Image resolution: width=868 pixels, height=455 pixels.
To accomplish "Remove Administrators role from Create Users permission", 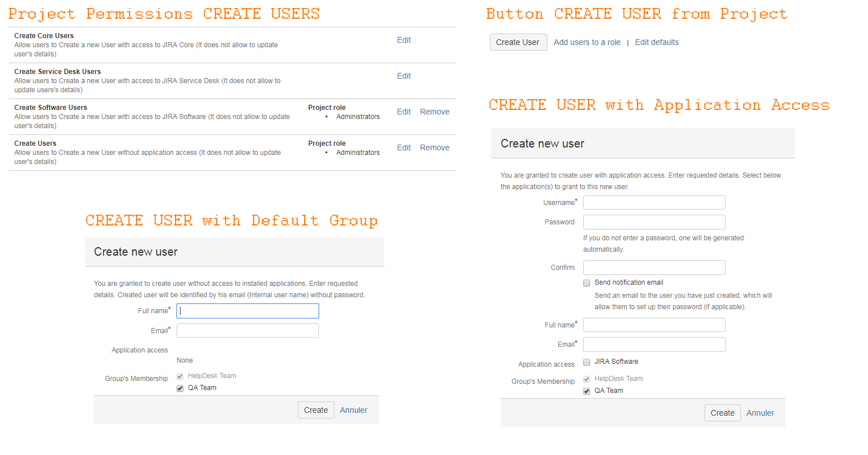I will pyautogui.click(x=435, y=147).
